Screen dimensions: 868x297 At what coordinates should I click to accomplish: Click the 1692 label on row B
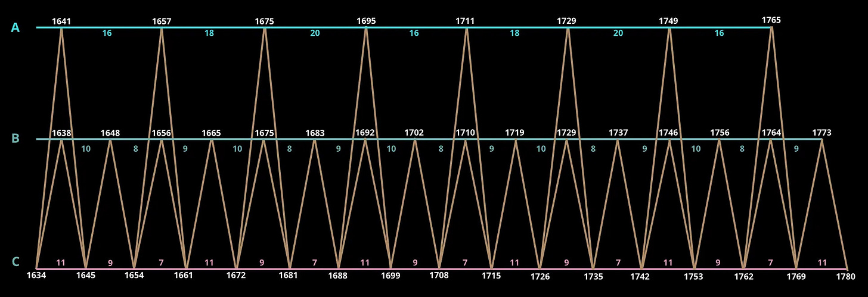365,133
